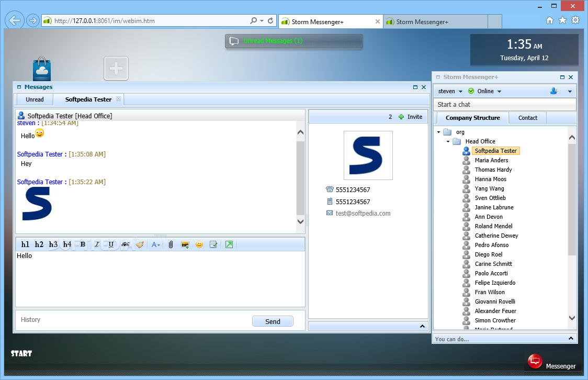Open the Messenger taskbar button
588x380 pixels.
click(551, 363)
